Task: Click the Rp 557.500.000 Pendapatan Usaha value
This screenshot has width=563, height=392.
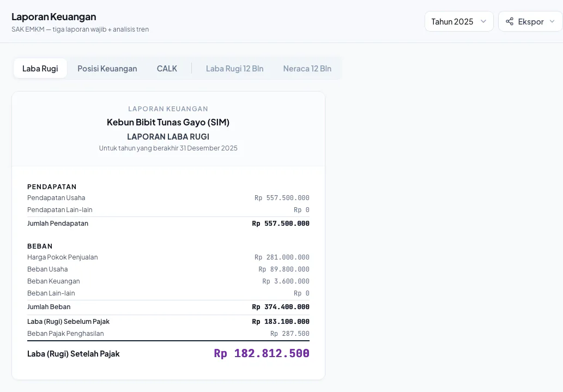Action: coord(282,197)
